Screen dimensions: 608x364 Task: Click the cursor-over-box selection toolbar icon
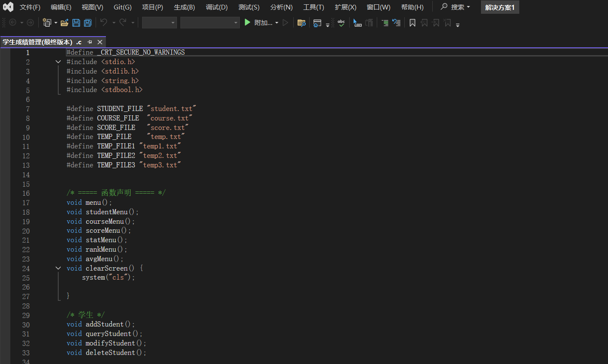[x=357, y=23]
